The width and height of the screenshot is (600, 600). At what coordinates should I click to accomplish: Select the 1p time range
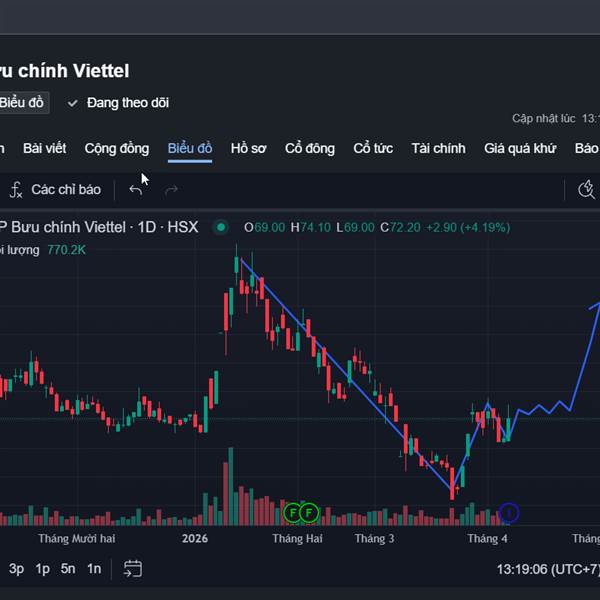[x=42, y=569]
